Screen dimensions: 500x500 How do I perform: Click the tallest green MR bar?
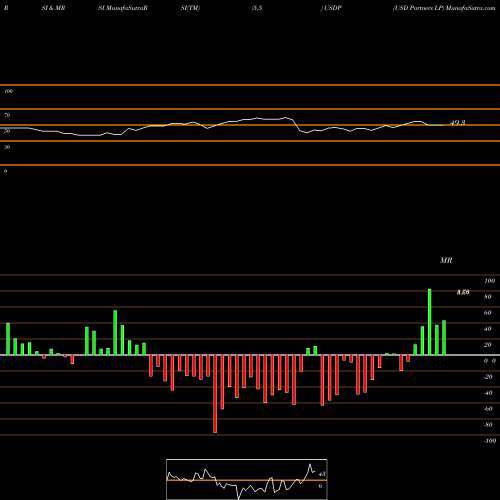coord(430,322)
